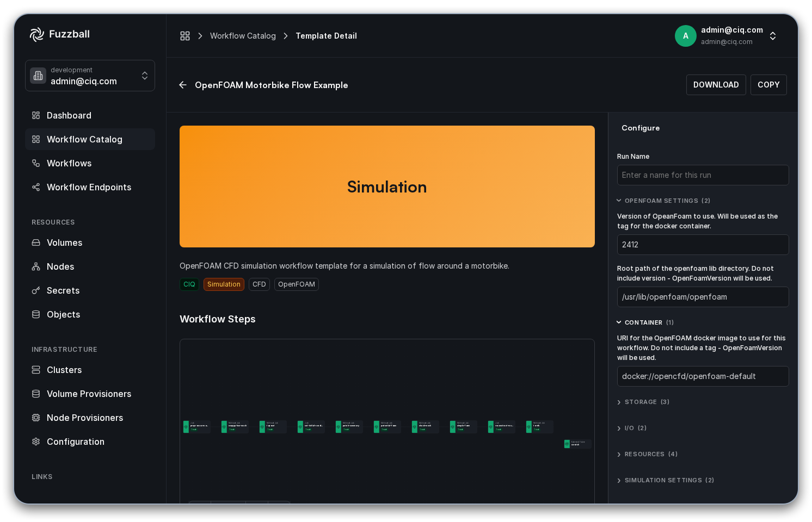812x522 pixels.
Task: Click the Secrets key icon
Action: [x=36, y=290]
